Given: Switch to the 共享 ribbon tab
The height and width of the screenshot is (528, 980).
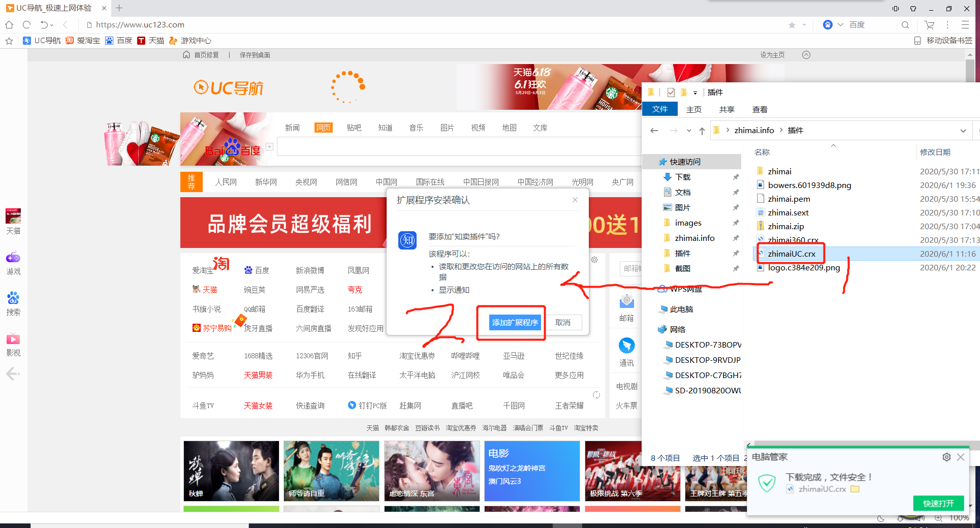Looking at the screenshot, I should point(726,109).
